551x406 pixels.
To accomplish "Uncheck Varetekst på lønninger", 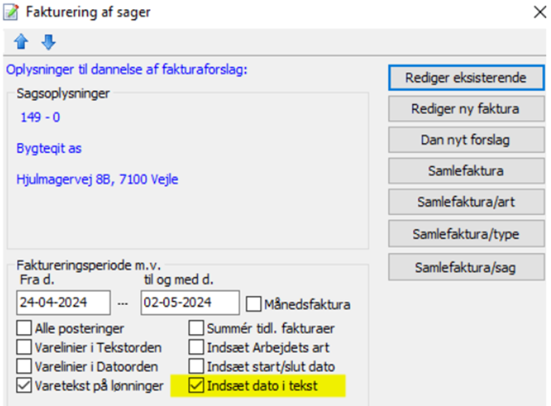I will pos(24,385).
